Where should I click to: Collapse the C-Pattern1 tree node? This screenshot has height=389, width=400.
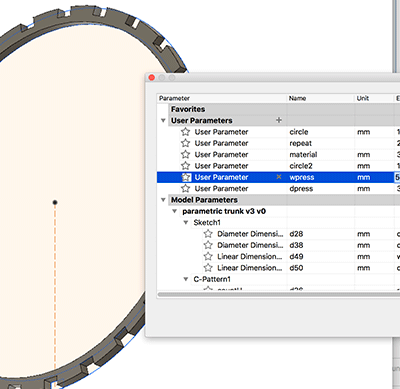[186, 279]
